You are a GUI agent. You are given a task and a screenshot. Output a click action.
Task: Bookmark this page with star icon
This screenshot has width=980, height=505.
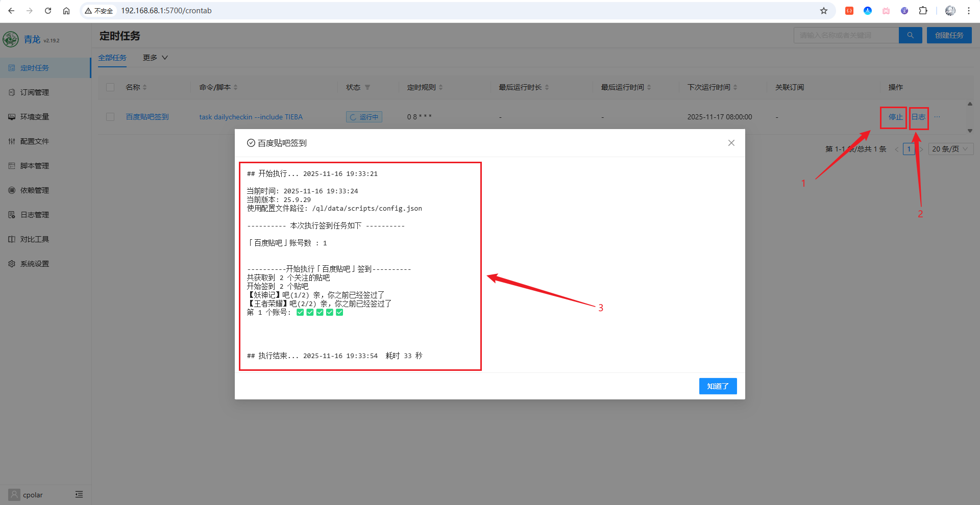click(823, 11)
